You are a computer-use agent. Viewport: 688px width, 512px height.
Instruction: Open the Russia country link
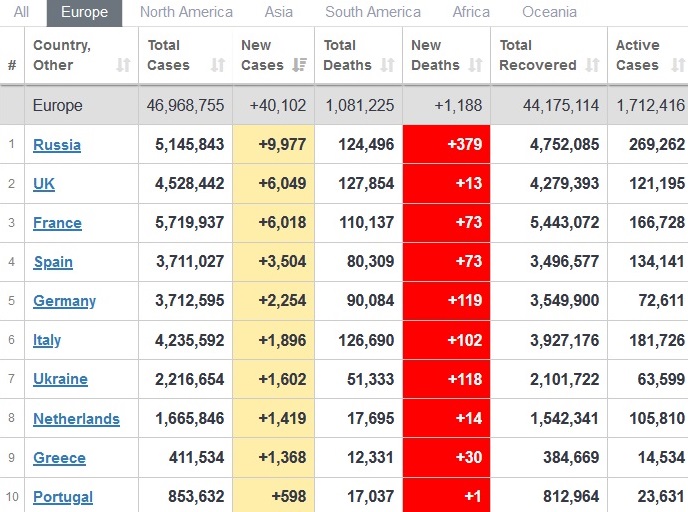tap(57, 145)
